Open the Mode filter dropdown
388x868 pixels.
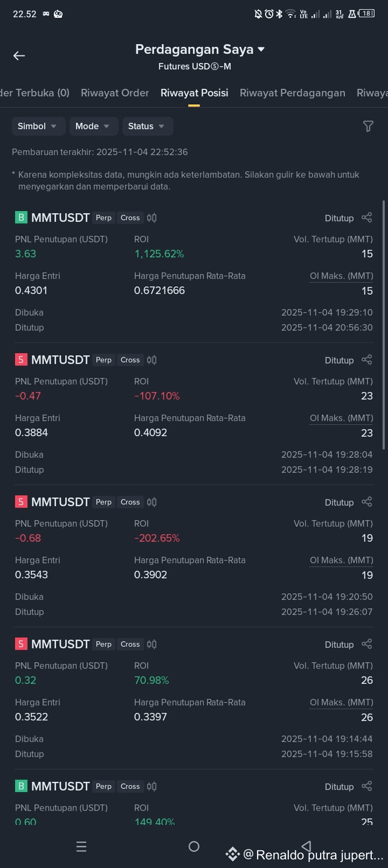93,126
